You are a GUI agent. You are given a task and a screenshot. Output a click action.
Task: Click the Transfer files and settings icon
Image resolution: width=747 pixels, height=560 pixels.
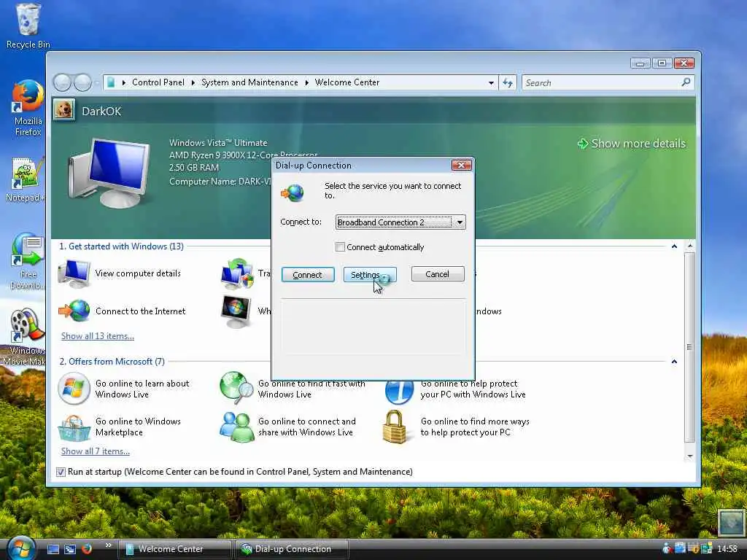[x=237, y=274]
